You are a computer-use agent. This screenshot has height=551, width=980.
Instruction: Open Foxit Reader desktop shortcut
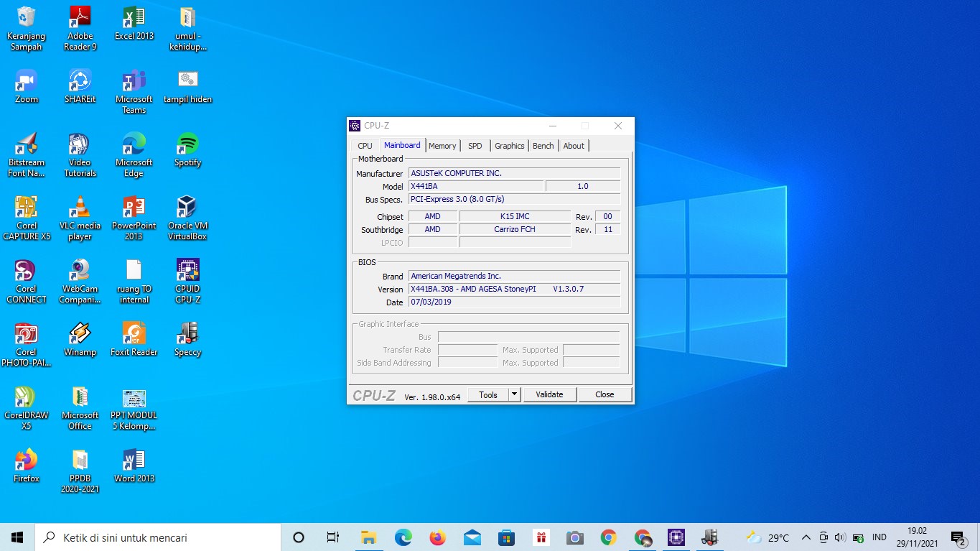(134, 339)
